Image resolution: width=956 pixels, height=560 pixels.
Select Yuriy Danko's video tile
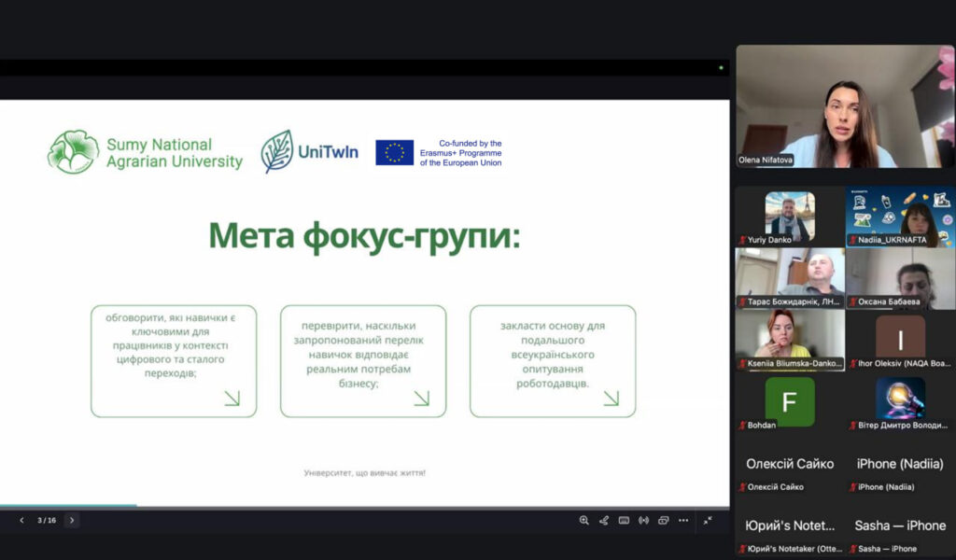789,216
